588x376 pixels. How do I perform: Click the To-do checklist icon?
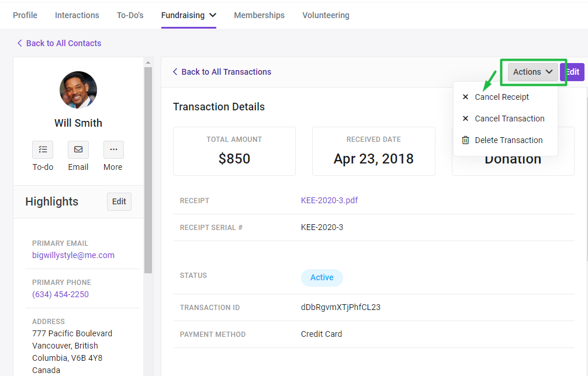tap(43, 150)
